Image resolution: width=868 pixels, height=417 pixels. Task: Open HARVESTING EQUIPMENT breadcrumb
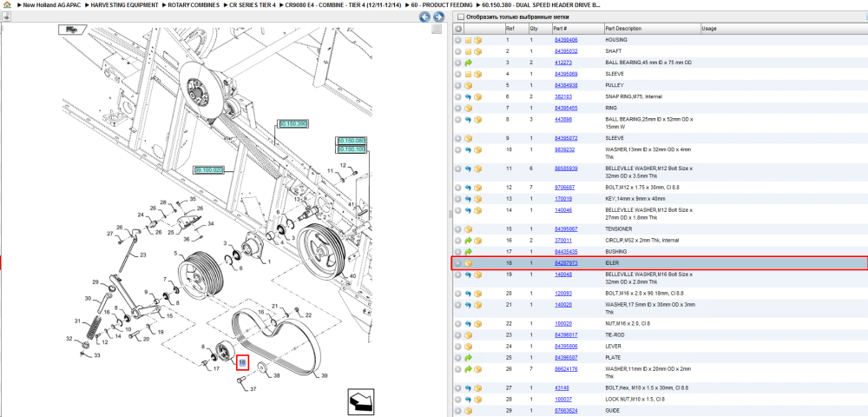[x=124, y=4]
